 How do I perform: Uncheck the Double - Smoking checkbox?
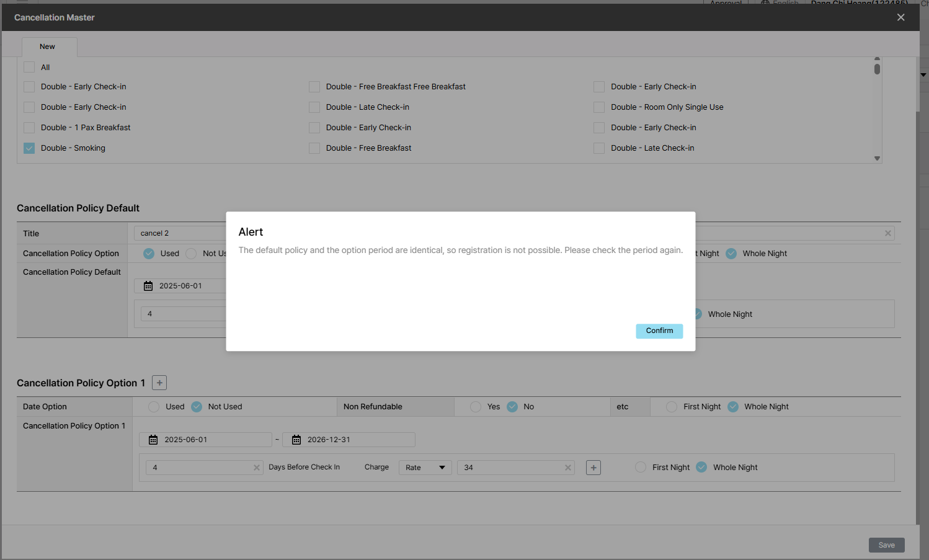[x=29, y=148]
